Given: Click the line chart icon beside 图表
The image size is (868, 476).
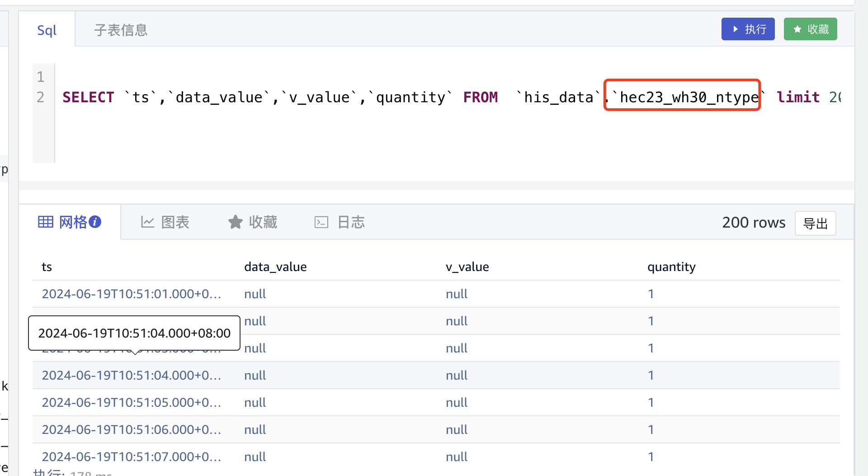Looking at the screenshot, I should pos(148,222).
